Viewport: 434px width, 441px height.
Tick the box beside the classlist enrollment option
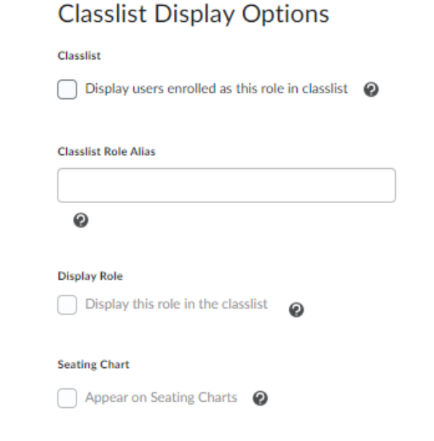coord(67,89)
